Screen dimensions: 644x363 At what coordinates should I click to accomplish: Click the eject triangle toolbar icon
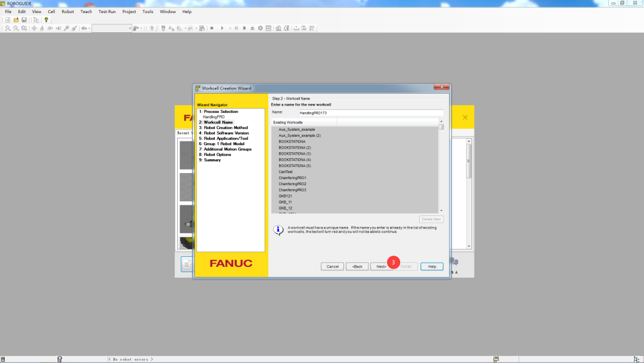252,29
